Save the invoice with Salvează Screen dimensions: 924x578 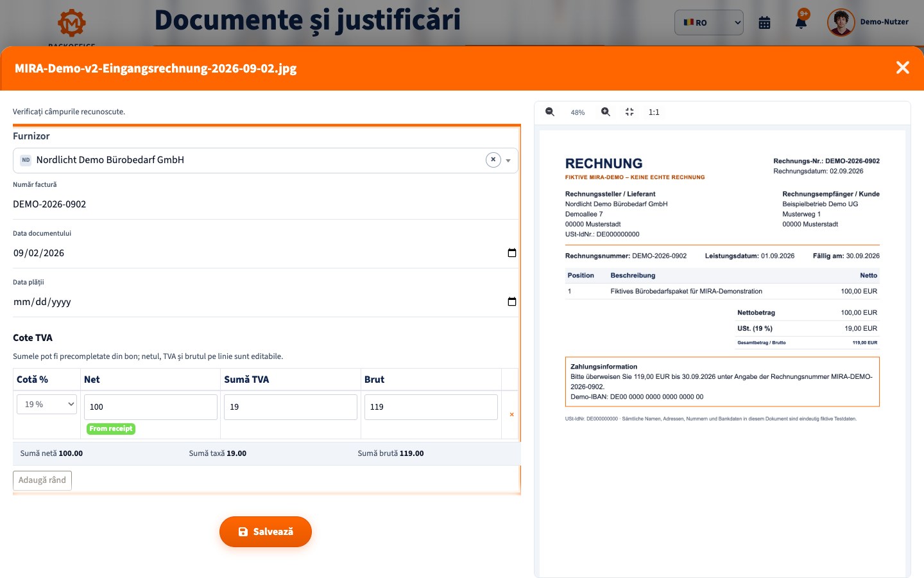pos(266,532)
